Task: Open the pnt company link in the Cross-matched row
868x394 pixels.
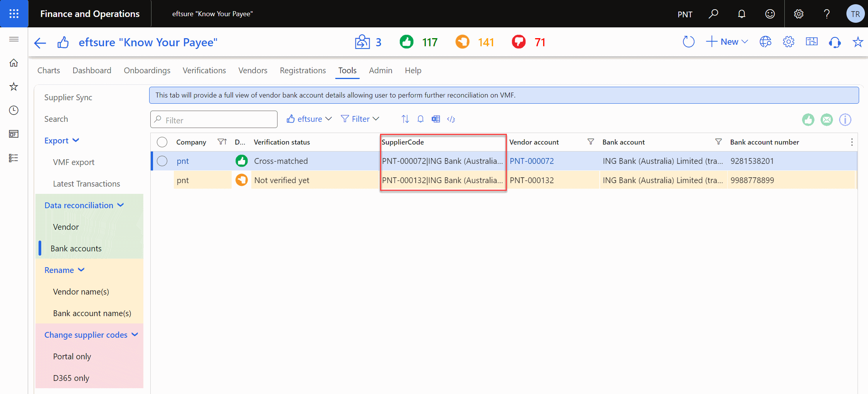Action: pos(183,161)
